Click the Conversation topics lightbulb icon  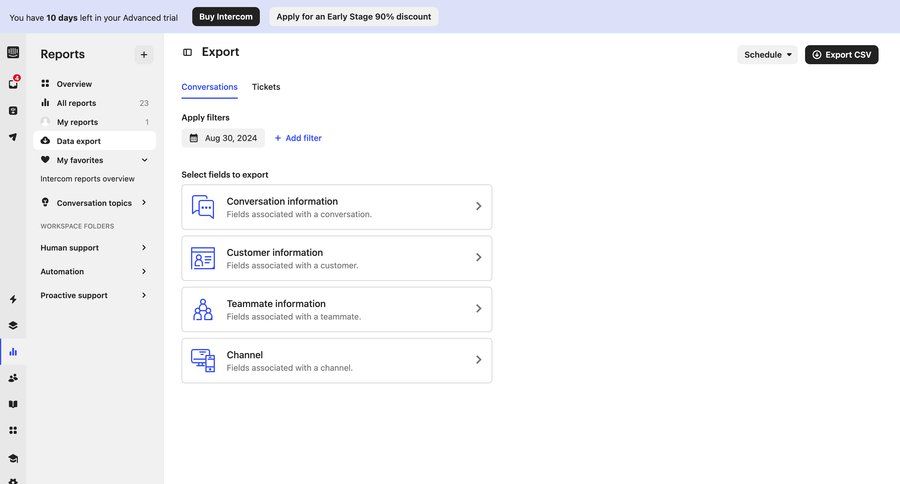(45, 202)
